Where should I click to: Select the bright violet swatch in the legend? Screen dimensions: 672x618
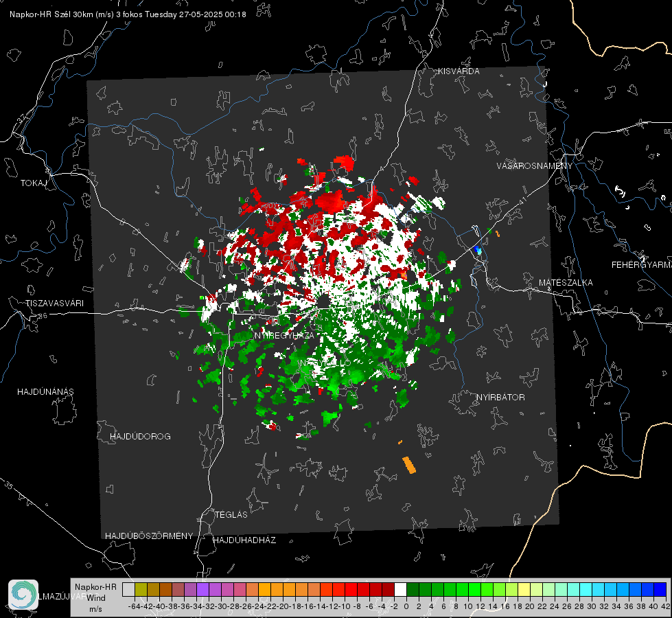202,589
